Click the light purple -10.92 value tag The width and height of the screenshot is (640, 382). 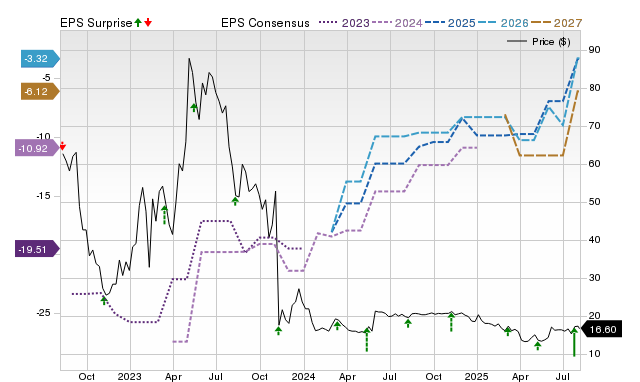coord(37,148)
